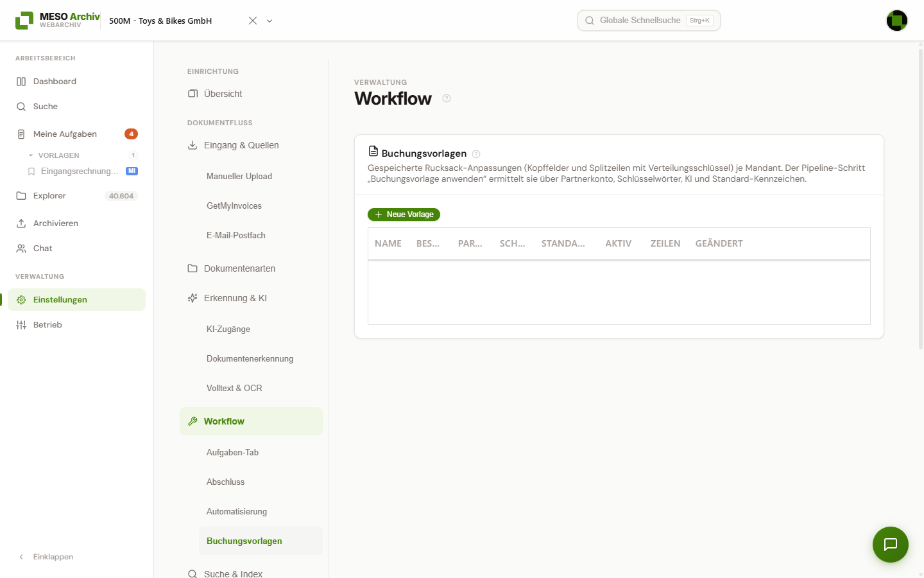Click help icon next to Workflow heading
This screenshot has height=578, width=924.
tap(447, 98)
